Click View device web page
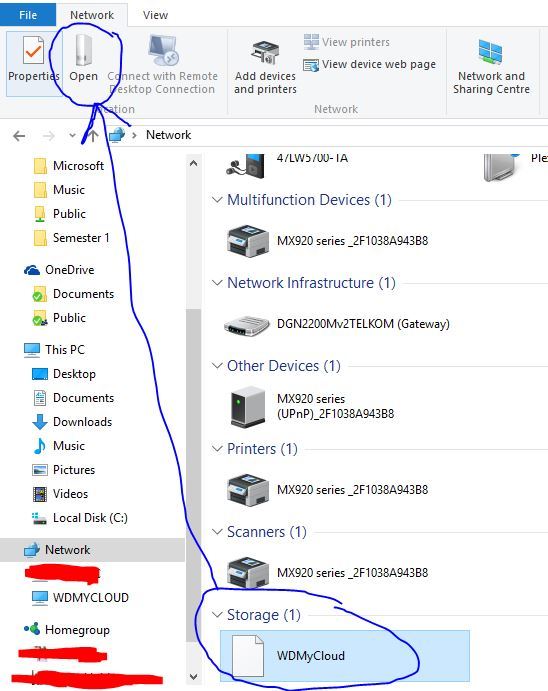The width and height of the screenshot is (548, 691). [370, 64]
